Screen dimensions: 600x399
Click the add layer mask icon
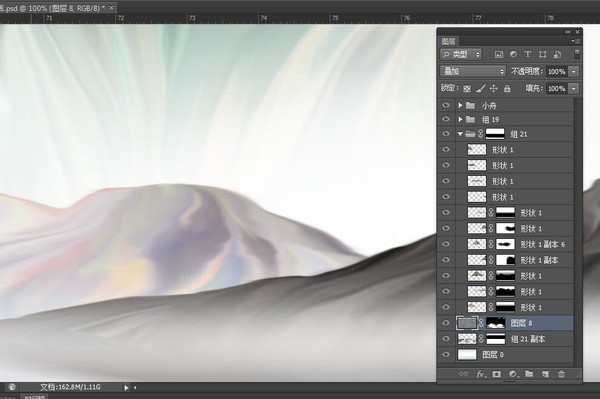coord(496,374)
